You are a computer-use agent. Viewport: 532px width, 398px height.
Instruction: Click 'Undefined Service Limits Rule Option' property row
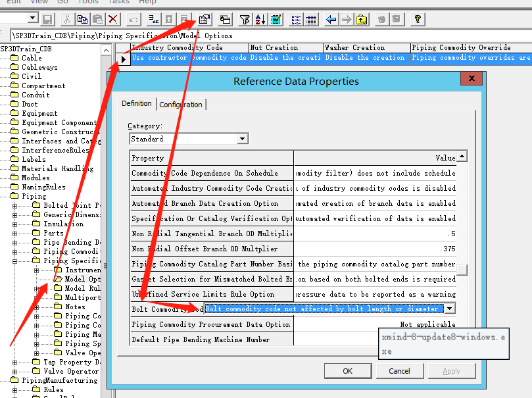click(x=212, y=294)
